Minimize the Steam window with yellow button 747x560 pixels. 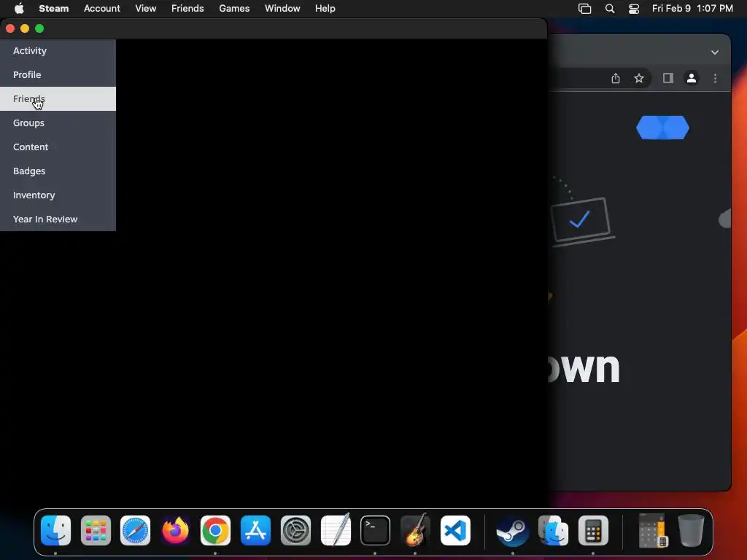pos(25,28)
